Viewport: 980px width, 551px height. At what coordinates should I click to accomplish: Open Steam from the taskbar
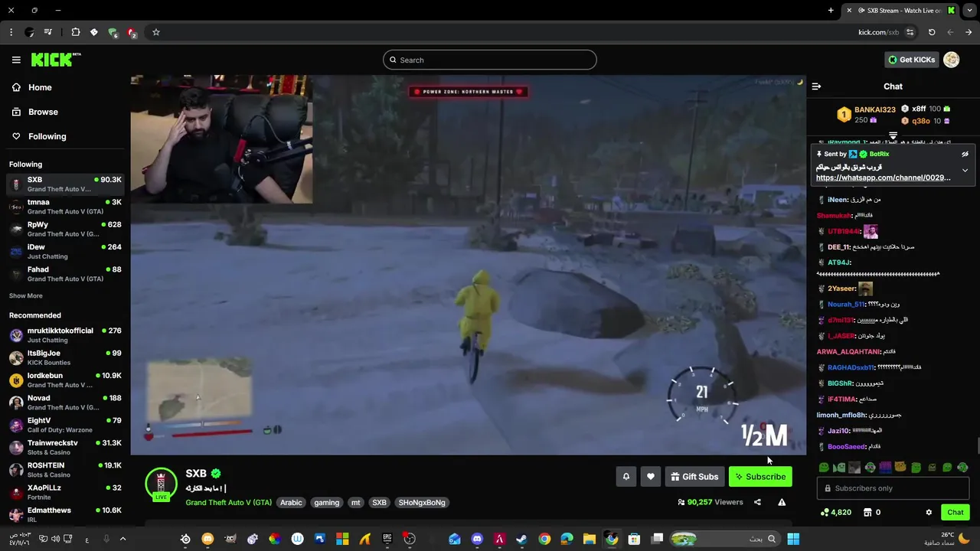pos(521,539)
